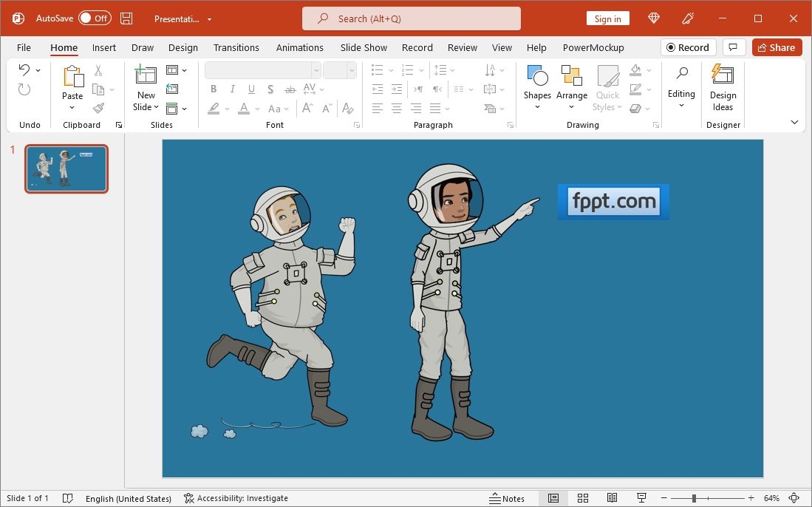Screen dimensions: 812x507
Task: Open the font size combo box
Action: coord(340,70)
